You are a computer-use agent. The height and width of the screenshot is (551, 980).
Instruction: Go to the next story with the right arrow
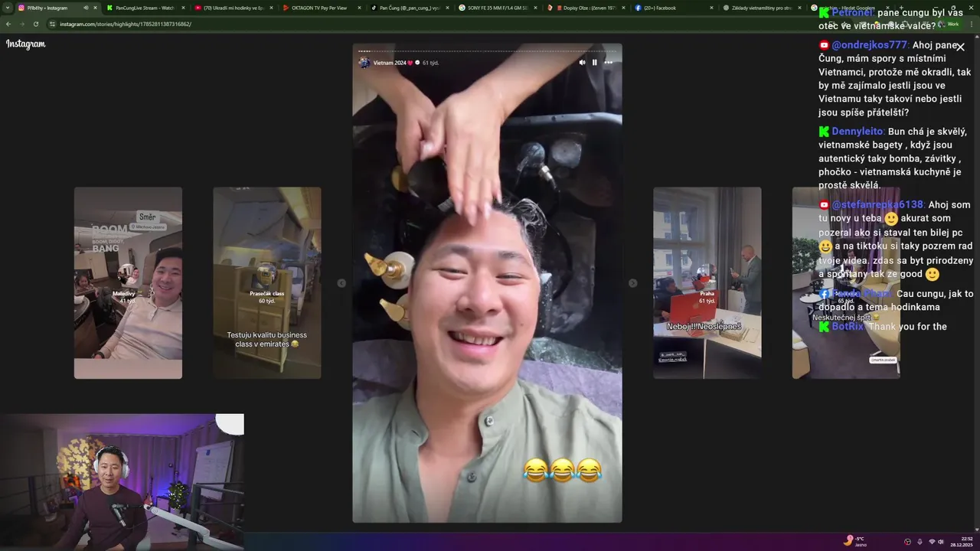(x=632, y=283)
